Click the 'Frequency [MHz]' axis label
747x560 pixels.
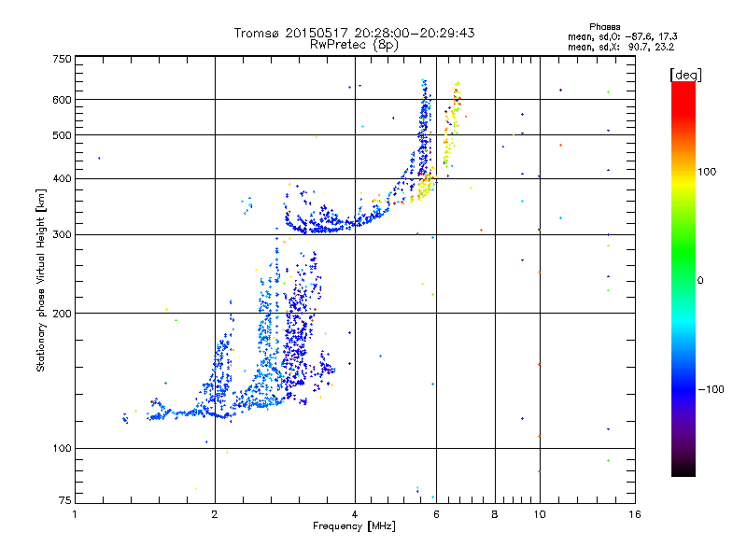coord(354,526)
